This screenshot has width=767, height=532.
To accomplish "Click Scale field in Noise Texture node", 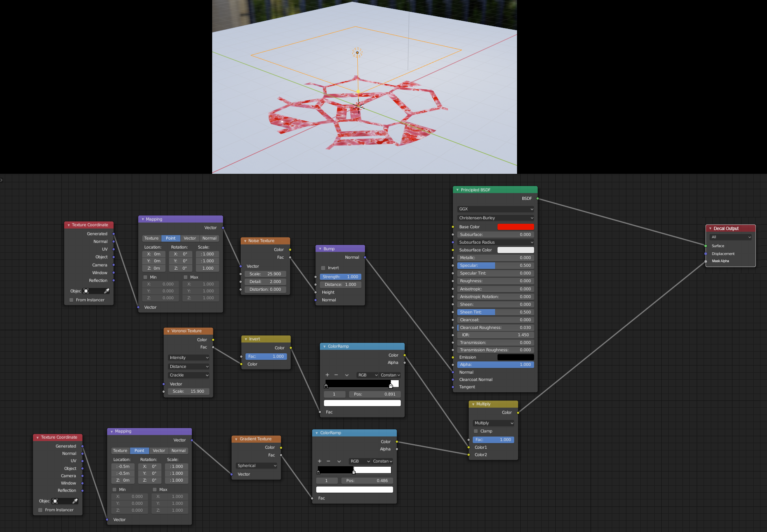I will [265, 274].
